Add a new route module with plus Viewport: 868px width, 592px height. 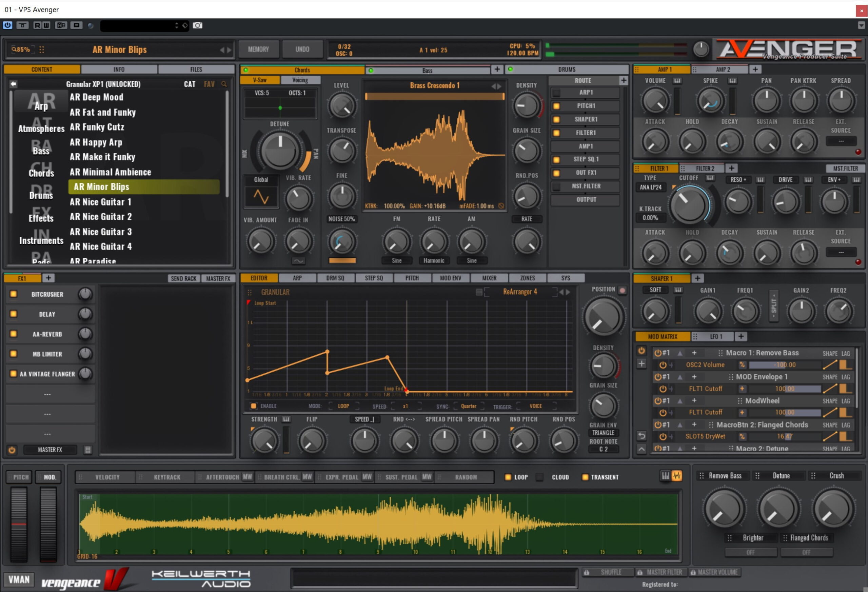tap(623, 80)
